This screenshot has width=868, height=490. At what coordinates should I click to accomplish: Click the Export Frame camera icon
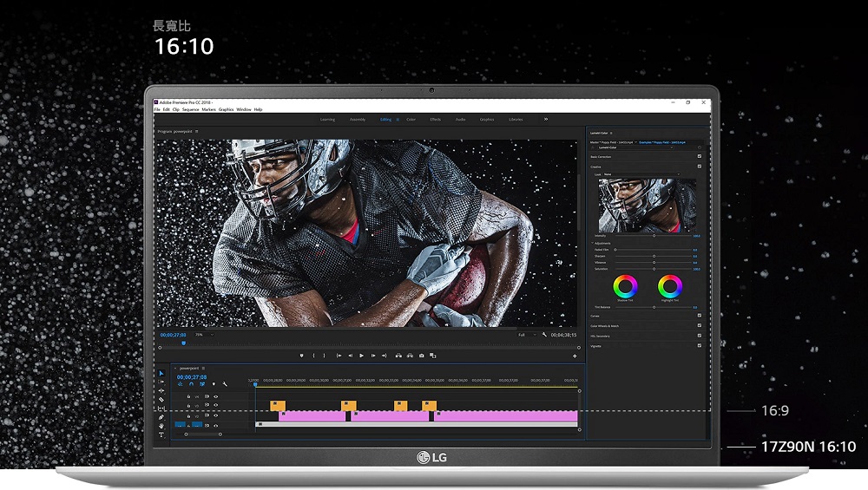(422, 356)
